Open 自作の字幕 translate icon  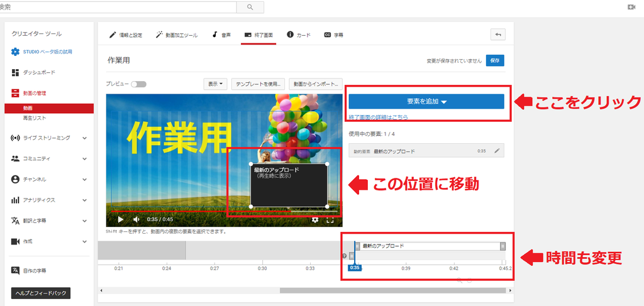click(x=15, y=270)
